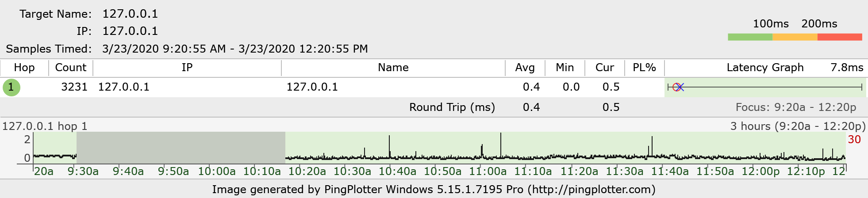Viewport: 868px width, 198px height.
Task: Sort by the Hop column header
Action: pyautogui.click(x=24, y=68)
